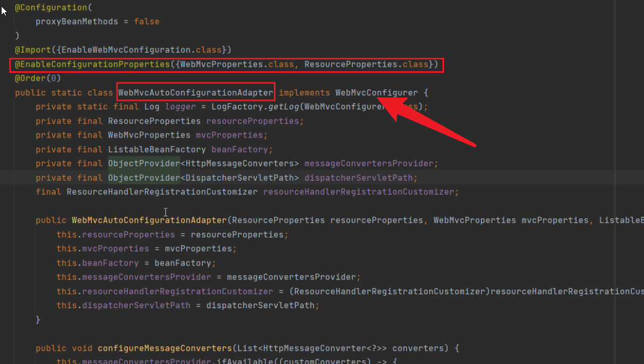
Task: Click WebMvcProperties parameter type in the constructor
Action: coord(475,220)
